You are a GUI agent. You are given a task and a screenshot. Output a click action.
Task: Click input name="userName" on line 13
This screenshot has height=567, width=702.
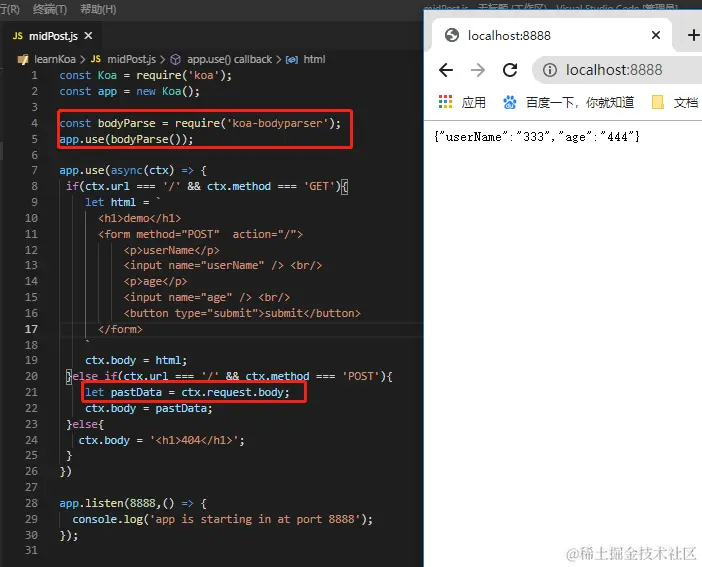(204, 266)
